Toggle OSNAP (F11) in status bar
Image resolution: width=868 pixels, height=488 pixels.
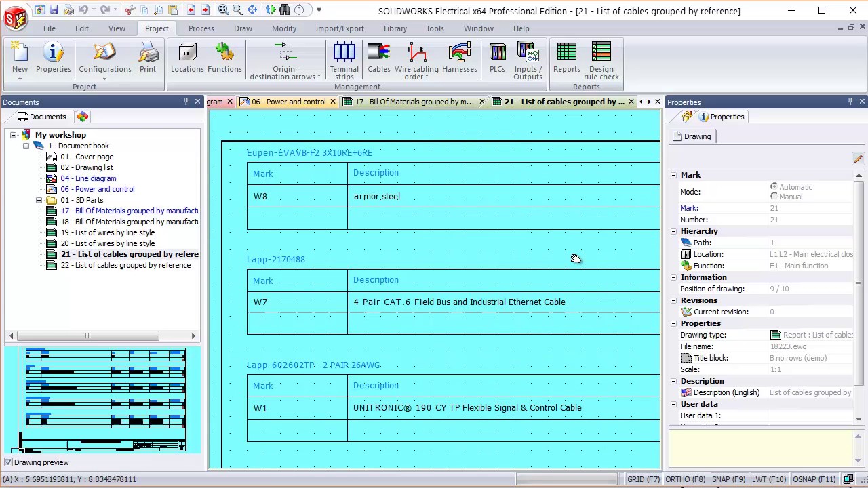(x=814, y=479)
